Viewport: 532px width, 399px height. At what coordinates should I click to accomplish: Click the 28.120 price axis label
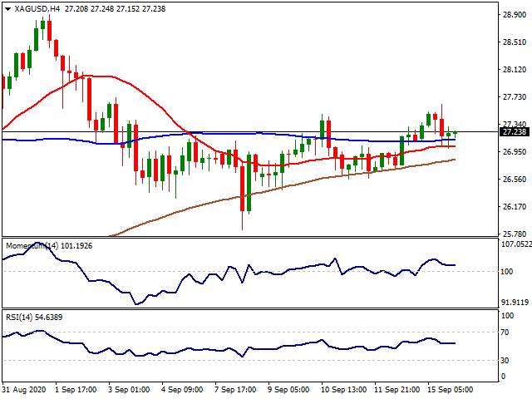coord(515,70)
